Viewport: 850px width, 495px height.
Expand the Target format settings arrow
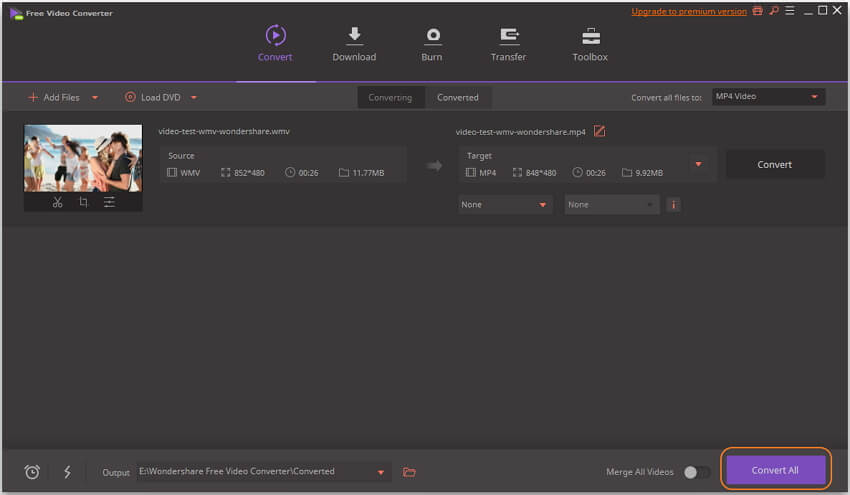click(x=699, y=164)
